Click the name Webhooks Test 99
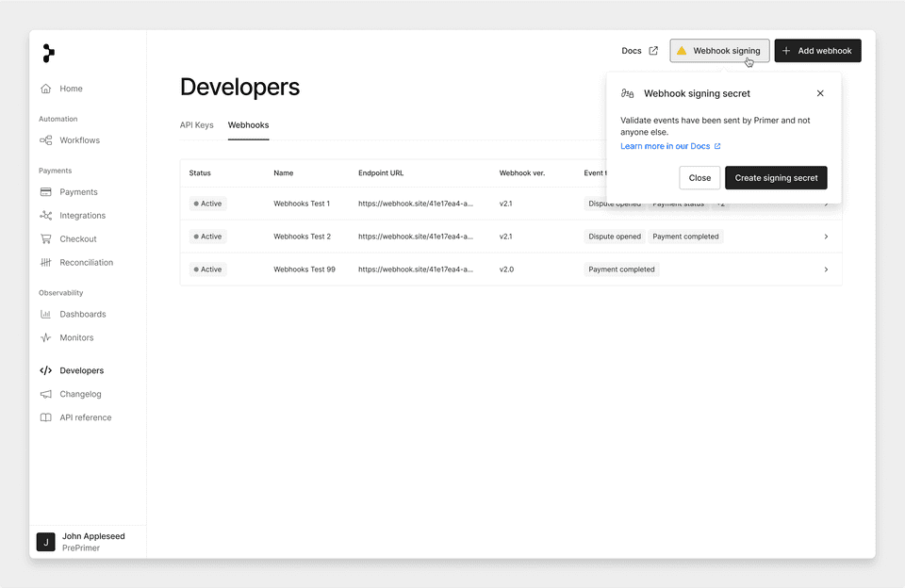This screenshot has width=905, height=588. [304, 269]
